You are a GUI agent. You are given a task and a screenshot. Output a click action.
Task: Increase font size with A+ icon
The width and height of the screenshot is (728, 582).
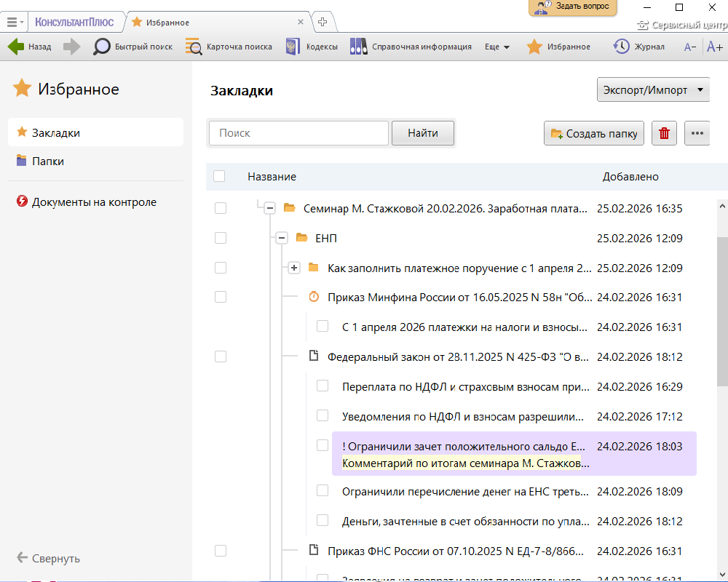[x=714, y=47]
